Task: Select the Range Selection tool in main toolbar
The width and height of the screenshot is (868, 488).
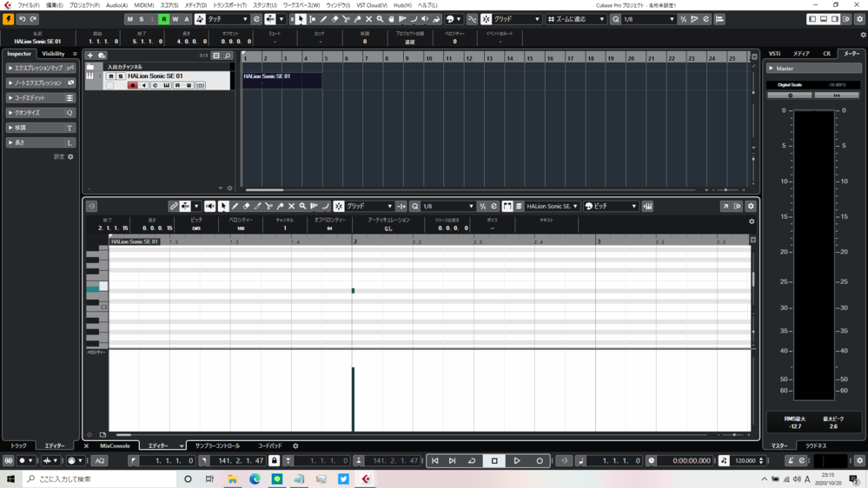Action: pos(312,19)
